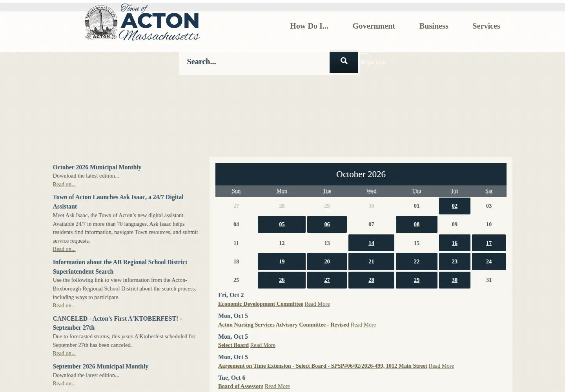Image resolution: width=565 pixels, height=392 pixels.
Task: Select October 08 on the calendar
Action: point(417,224)
